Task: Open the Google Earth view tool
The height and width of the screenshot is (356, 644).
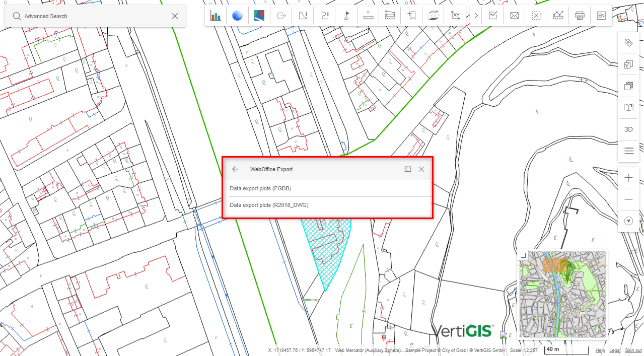Action: (x=237, y=15)
